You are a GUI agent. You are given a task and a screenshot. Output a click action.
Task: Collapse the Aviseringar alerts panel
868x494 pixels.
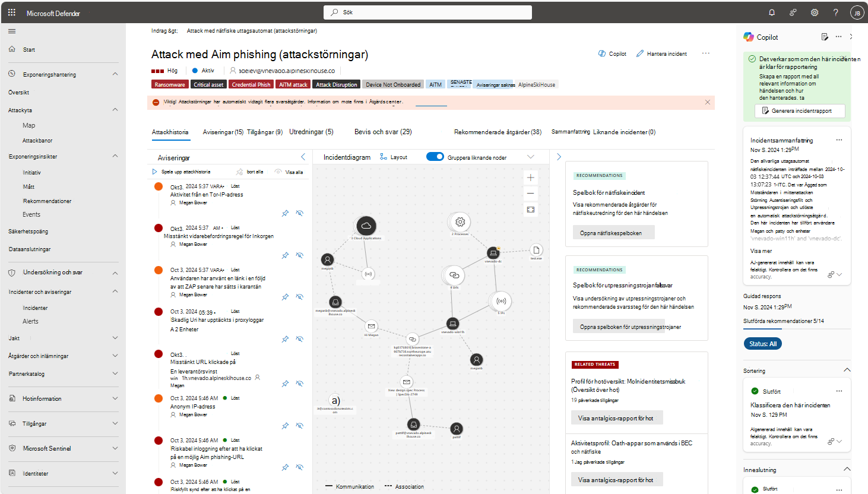click(303, 157)
